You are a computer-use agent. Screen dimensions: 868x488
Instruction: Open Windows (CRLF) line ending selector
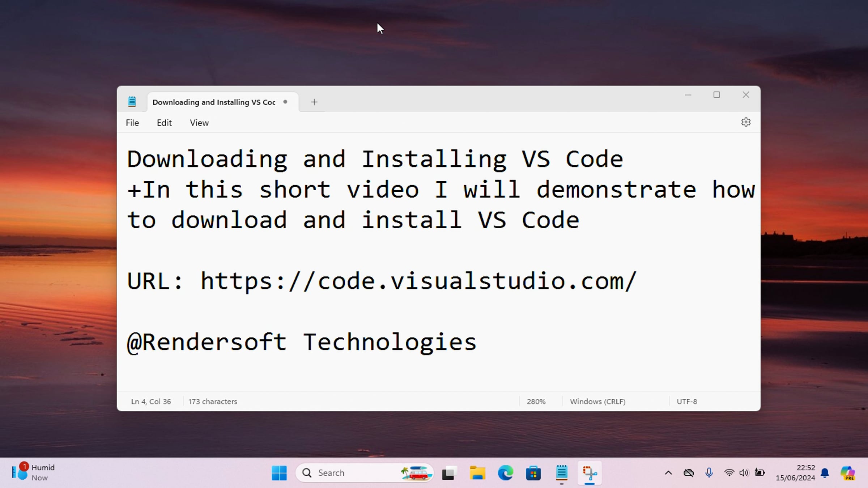(x=597, y=402)
